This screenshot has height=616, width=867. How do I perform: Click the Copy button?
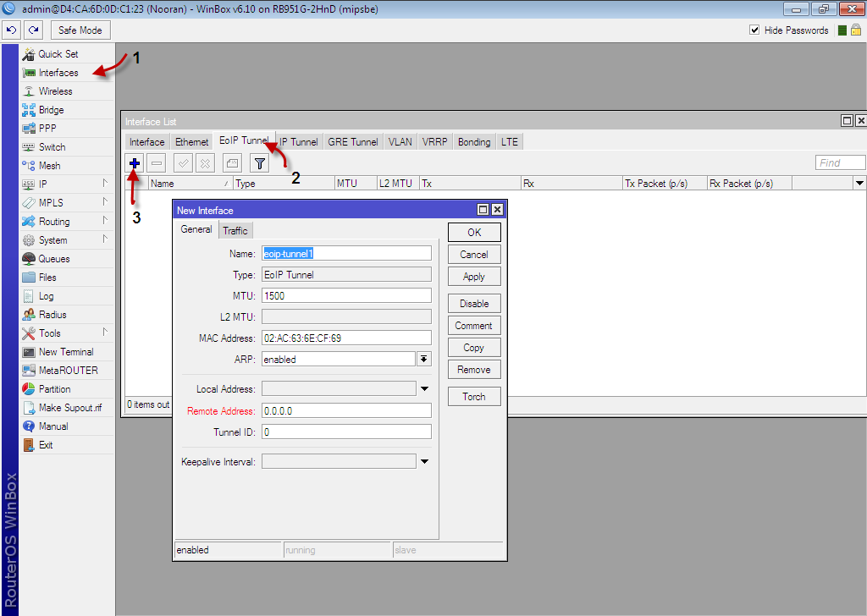click(x=474, y=348)
